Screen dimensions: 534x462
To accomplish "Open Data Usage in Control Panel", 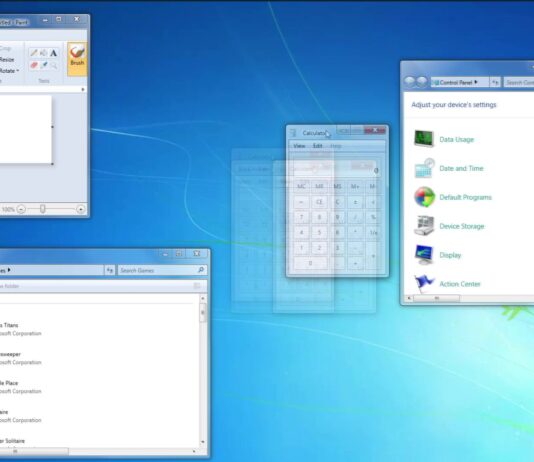I will (456, 140).
